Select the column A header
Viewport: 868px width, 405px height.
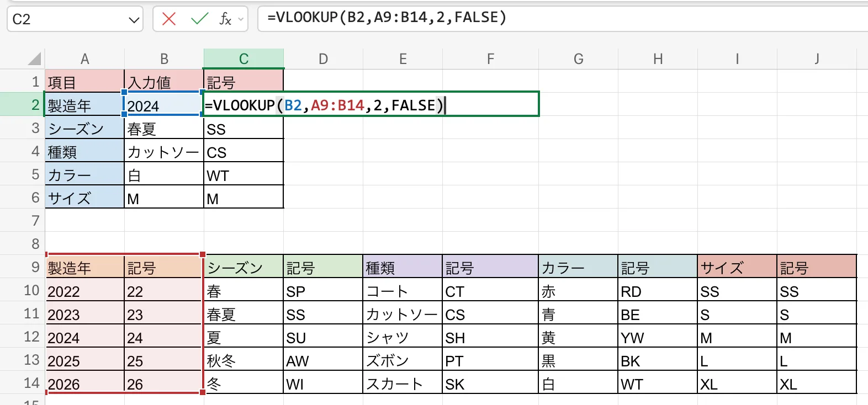84,58
